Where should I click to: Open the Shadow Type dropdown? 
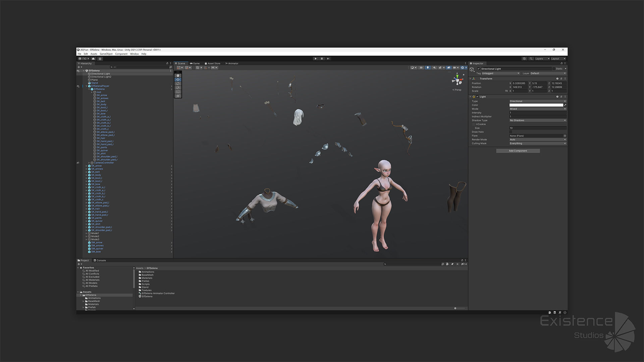538,120
